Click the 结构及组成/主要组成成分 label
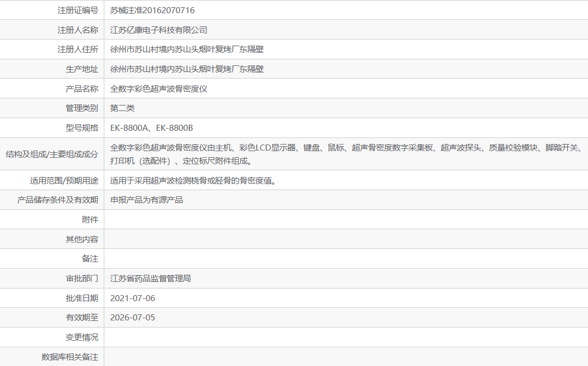Viewport: 588px width, 366px height. (x=52, y=154)
